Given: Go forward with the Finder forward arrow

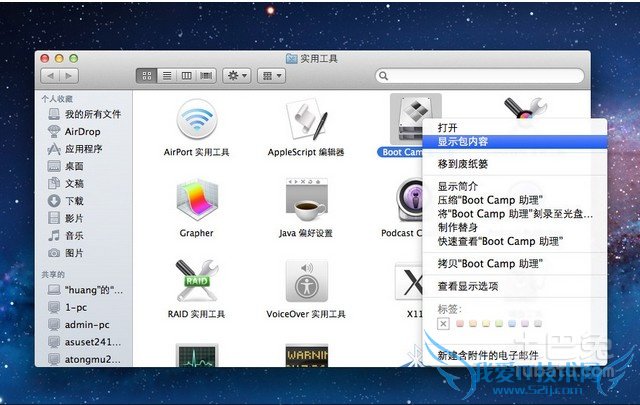Looking at the screenshot, I should click(x=69, y=76).
